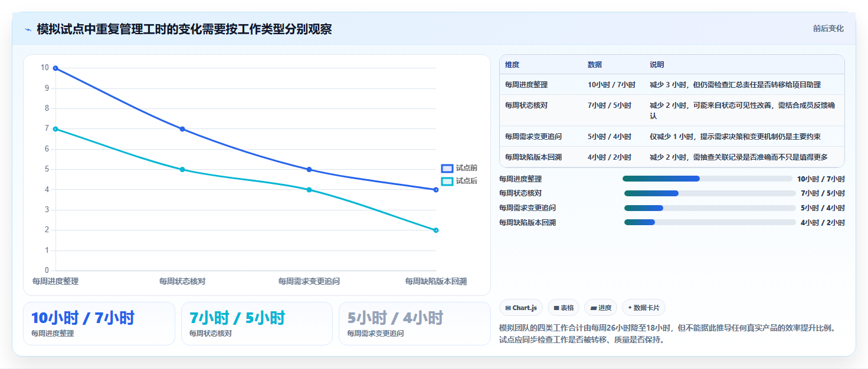Click the 试点后 legend label
This screenshot has height=369, width=868.
(x=466, y=181)
